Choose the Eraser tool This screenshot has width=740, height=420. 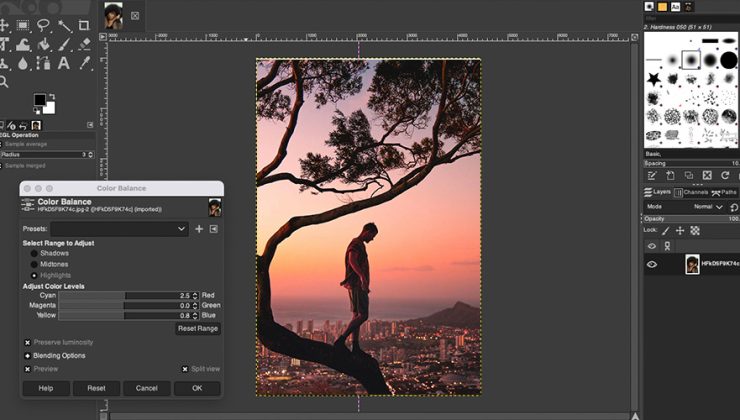tap(84, 44)
